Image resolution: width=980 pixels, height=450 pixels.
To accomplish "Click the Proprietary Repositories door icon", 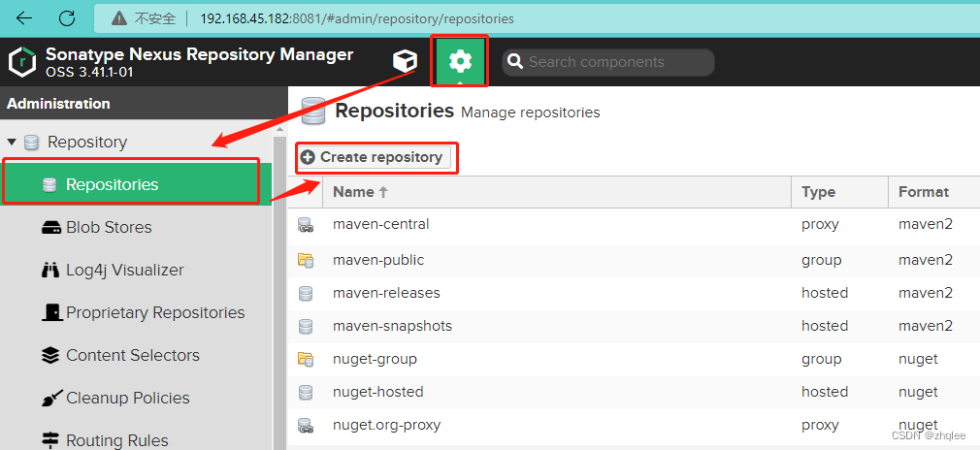I will click(51, 312).
